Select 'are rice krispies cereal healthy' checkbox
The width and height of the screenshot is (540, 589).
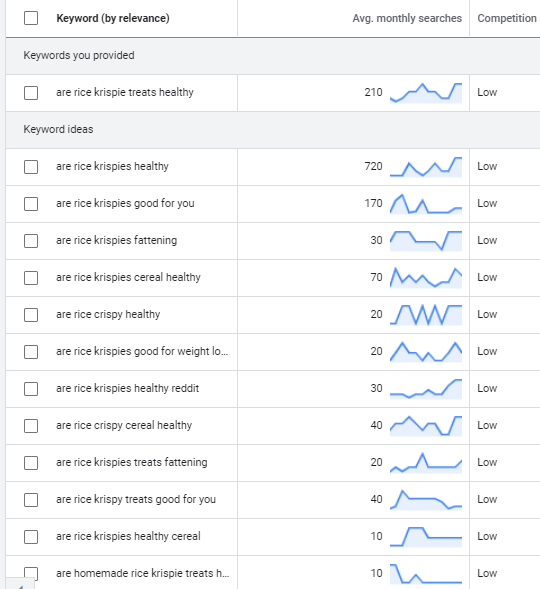pos(31,278)
